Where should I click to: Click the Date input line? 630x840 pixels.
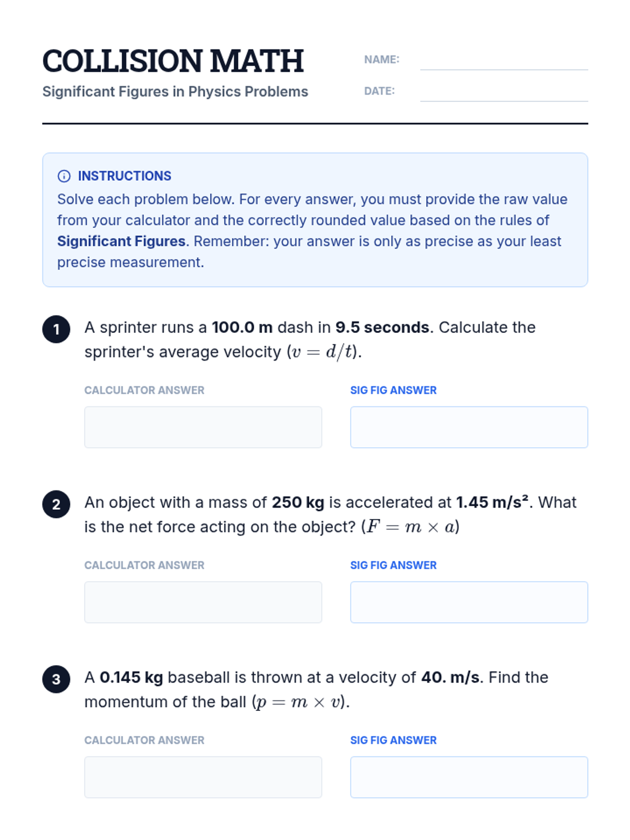(x=503, y=93)
